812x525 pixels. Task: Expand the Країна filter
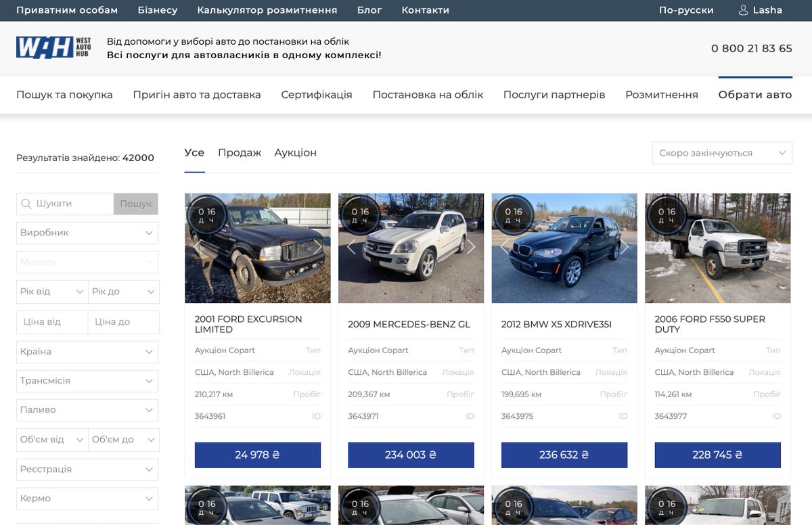87,352
